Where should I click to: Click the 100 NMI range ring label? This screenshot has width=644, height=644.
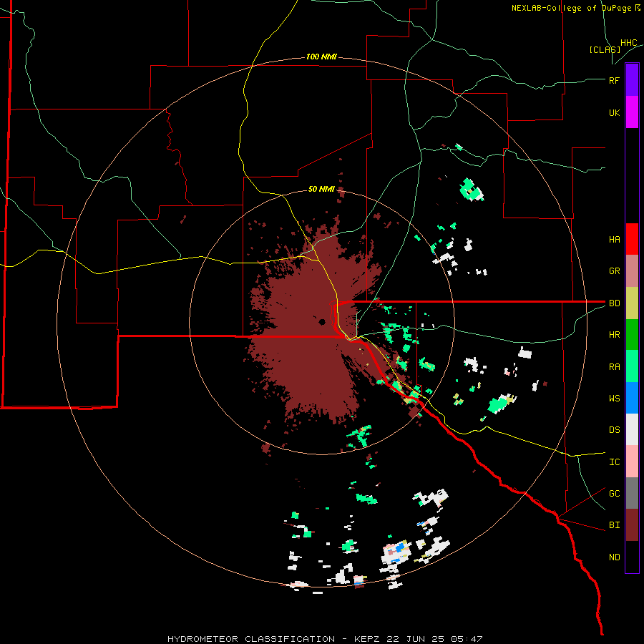[x=321, y=57]
